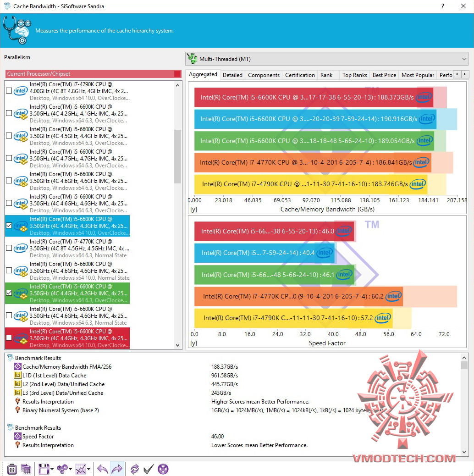
Task: Switch to the Detailed tab
Action: point(232,75)
